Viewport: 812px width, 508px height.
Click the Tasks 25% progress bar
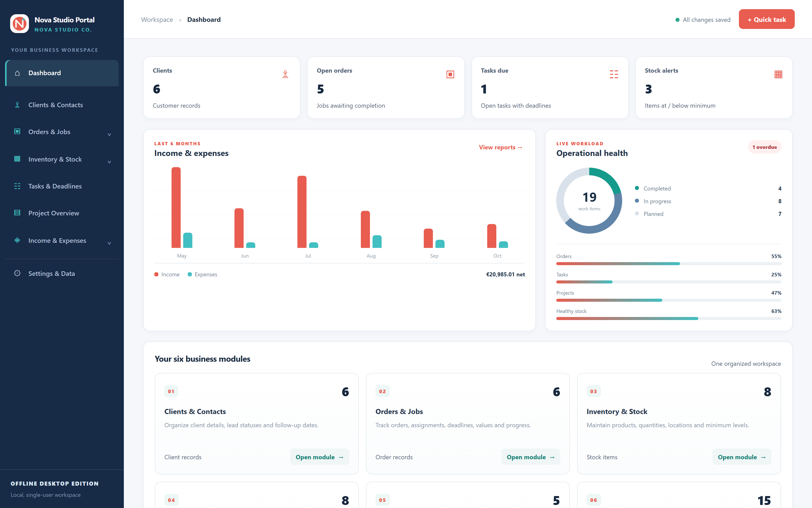668,282
